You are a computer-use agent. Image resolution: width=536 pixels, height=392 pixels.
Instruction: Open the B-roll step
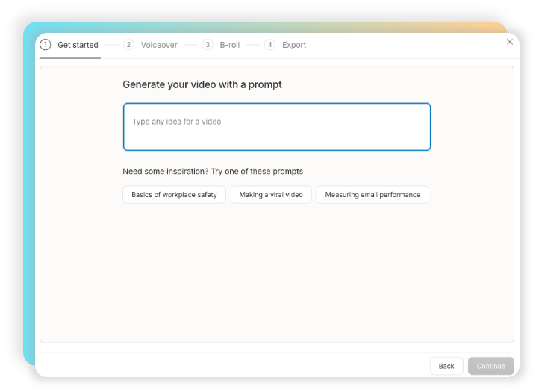coord(230,45)
